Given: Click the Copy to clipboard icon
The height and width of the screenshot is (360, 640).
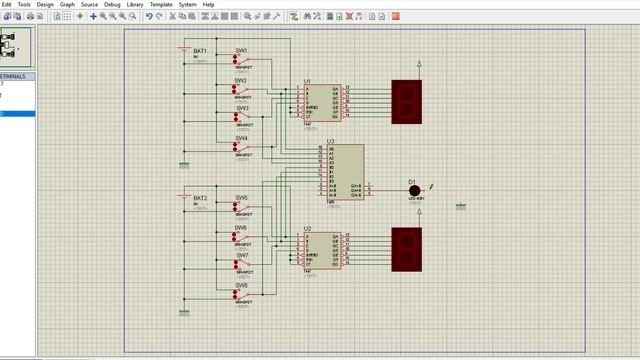Looking at the screenshot, I should tap(182, 16).
